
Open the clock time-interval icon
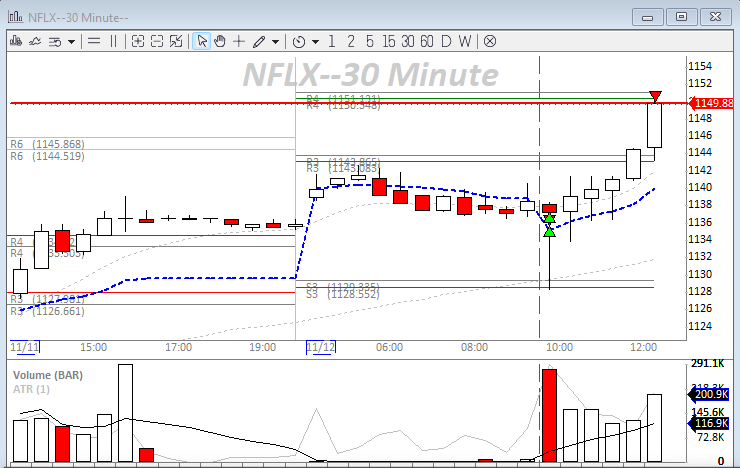tap(299, 42)
